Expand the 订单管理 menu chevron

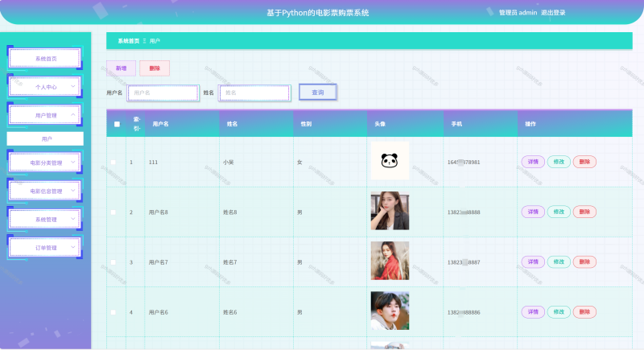tap(73, 247)
